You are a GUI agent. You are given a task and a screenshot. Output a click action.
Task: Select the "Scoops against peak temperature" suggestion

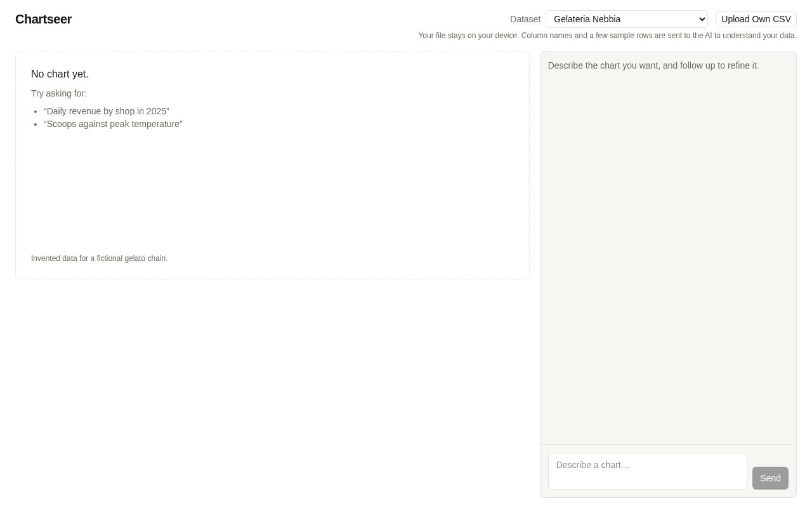point(113,124)
